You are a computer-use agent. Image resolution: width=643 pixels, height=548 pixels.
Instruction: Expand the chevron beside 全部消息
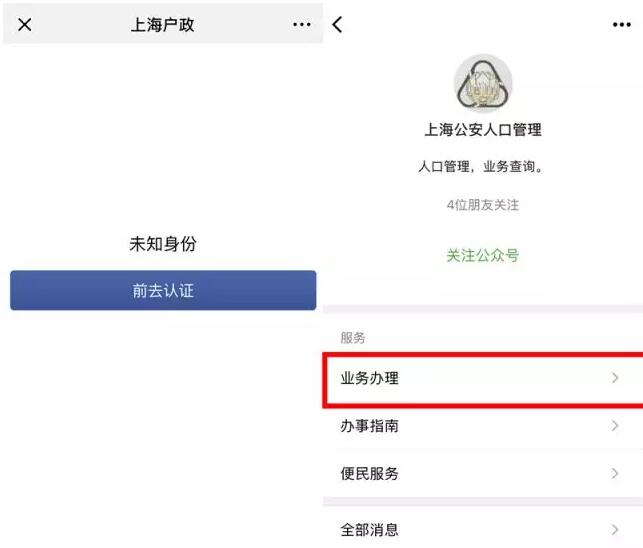pos(615,530)
